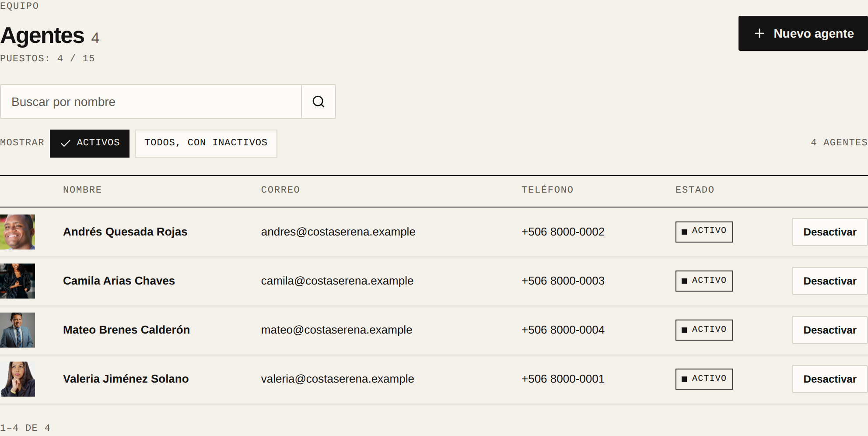Open Mateo Brenes Calderón's avatar photo
This screenshot has width=868, height=436.
coord(17,330)
